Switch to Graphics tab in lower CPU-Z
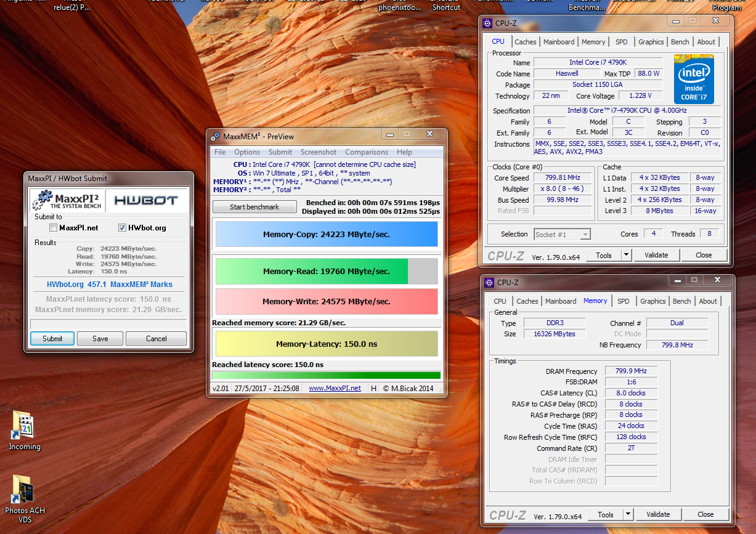The image size is (756, 534). point(652,301)
